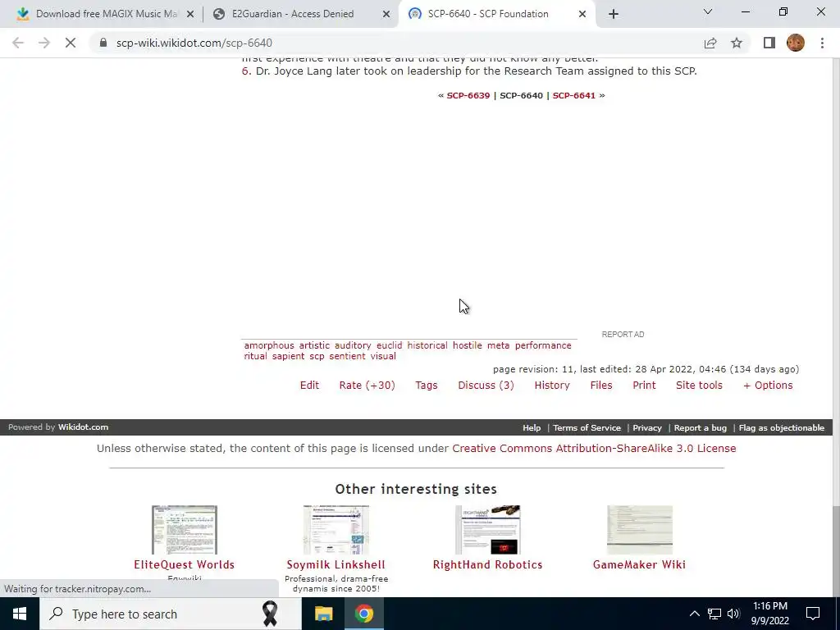Stop loading the page
This screenshot has width=840, height=630.
coord(71,43)
